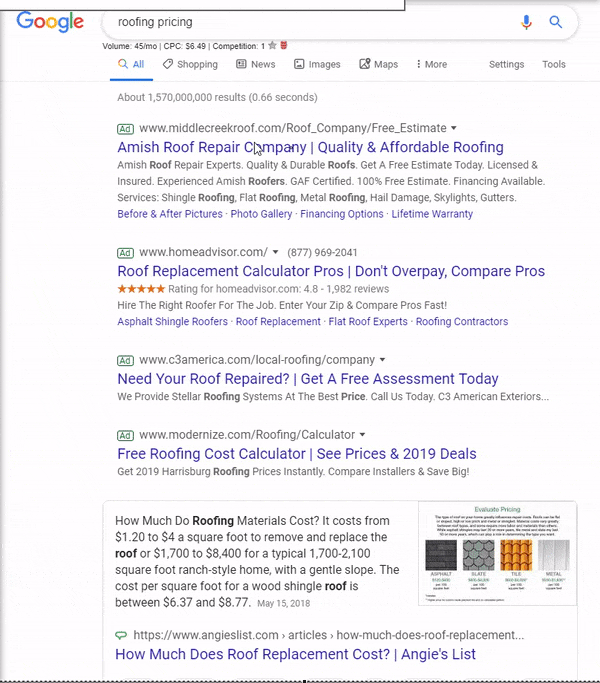Open the search Tools
This screenshot has width=600, height=683.
coord(554,64)
